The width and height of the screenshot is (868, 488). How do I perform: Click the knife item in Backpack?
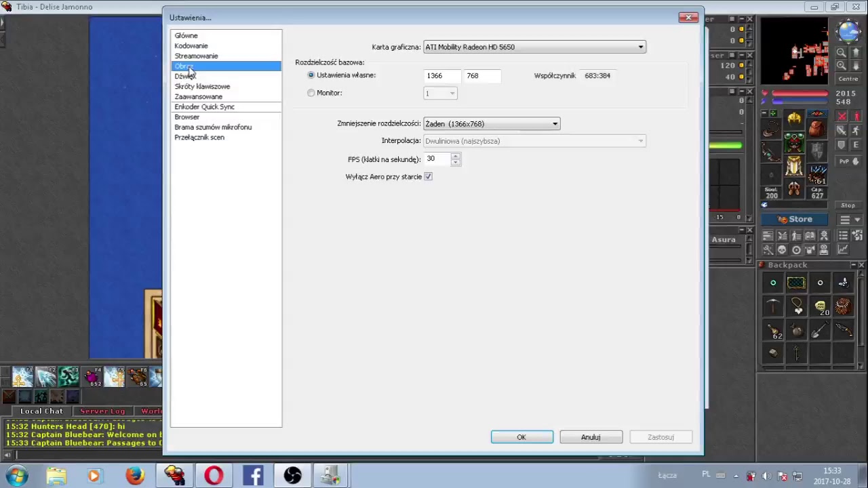[x=843, y=331]
